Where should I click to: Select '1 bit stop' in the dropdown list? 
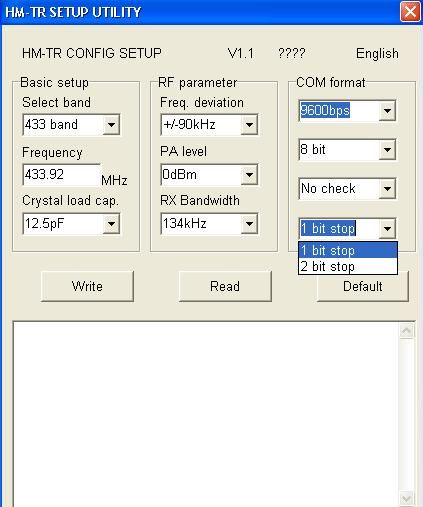click(x=348, y=250)
